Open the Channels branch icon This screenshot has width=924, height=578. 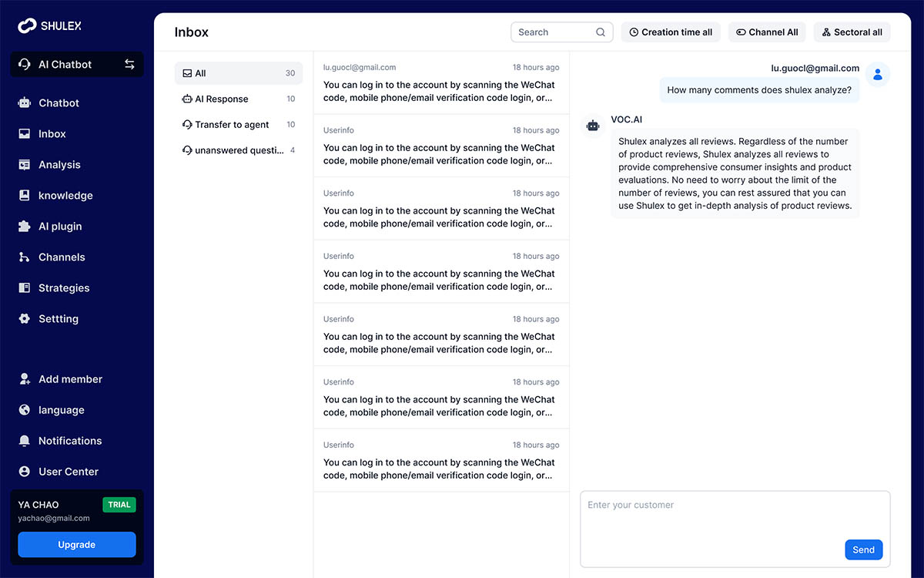[x=25, y=257]
